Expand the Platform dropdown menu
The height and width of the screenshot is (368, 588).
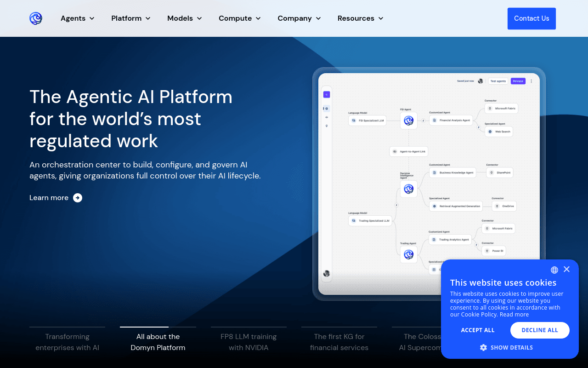(x=131, y=18)
